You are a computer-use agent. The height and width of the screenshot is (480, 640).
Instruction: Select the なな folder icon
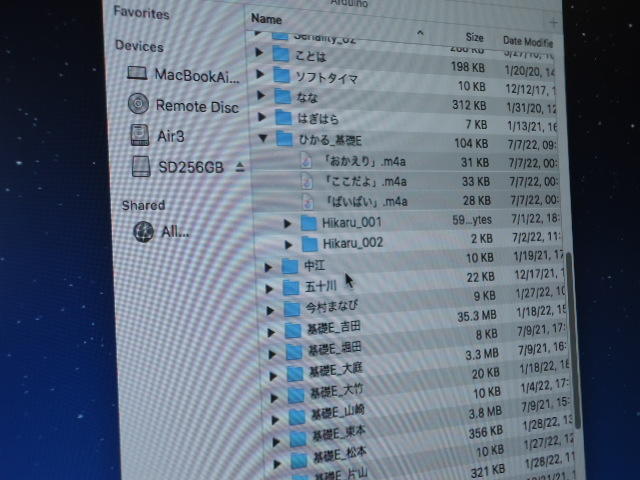283,96
